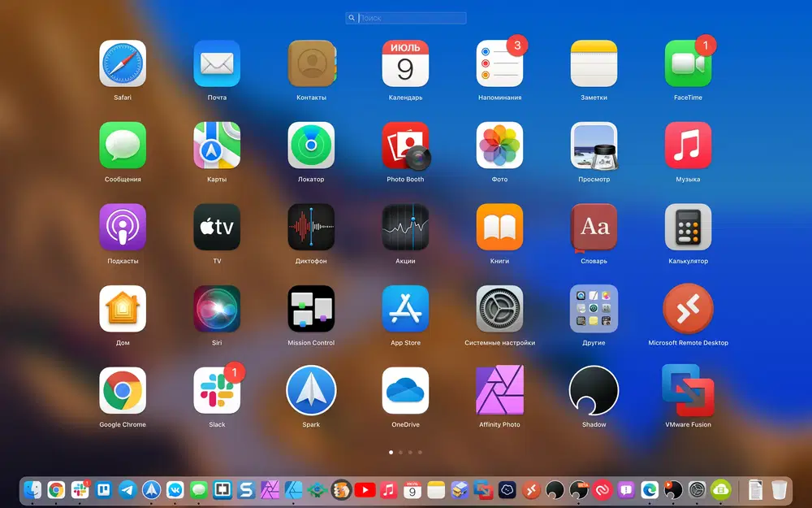The width and height of the screenshot is (812, 508).
Task: Open Calendar in the Dock
Action: tap(412, 490)
